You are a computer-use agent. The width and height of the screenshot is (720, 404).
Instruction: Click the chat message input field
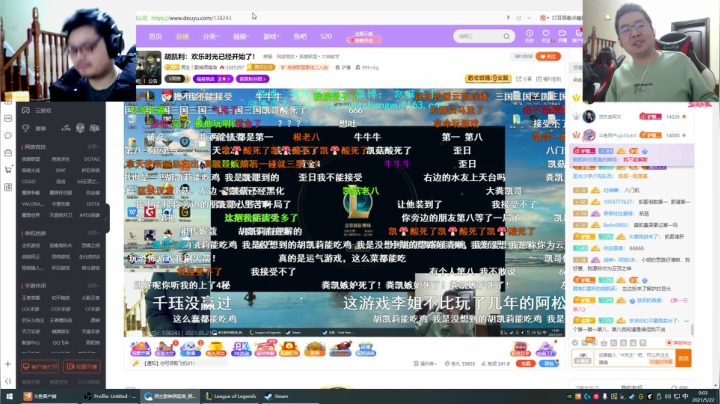point(636,358)
